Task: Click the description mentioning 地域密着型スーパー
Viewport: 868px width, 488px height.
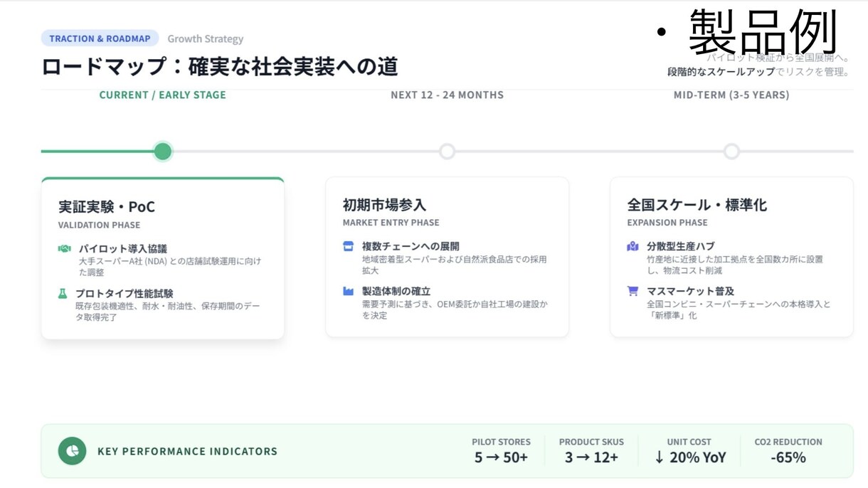Action: coord(455,265)
